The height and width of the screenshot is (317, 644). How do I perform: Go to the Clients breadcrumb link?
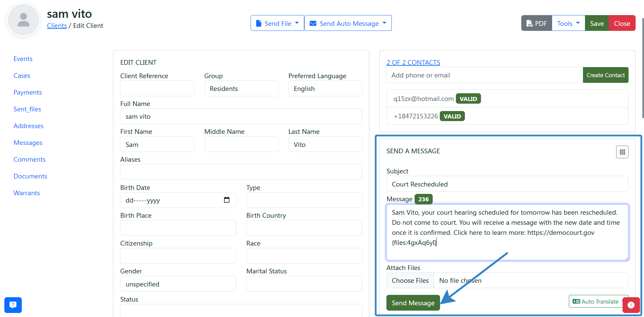click(57, 25)
